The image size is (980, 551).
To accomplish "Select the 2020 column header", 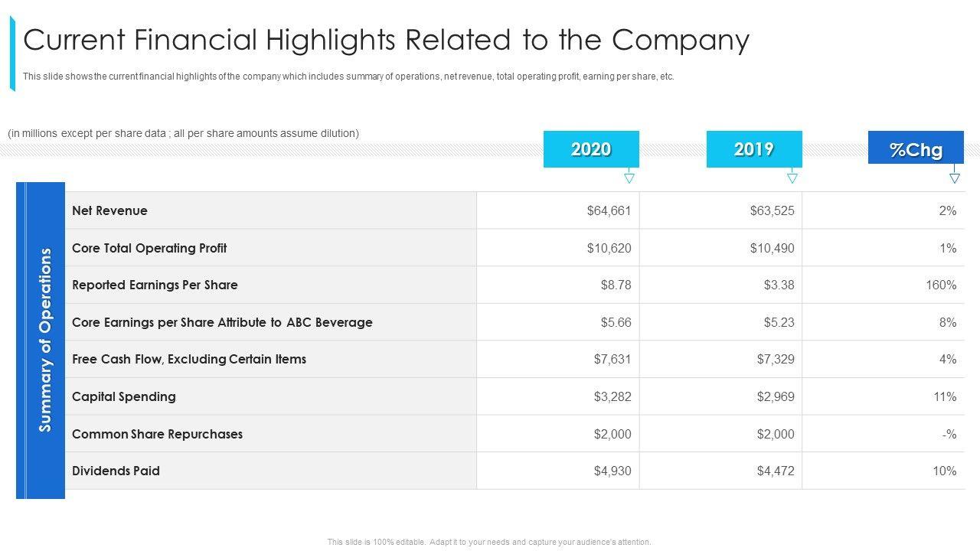I will click(591, 149).
